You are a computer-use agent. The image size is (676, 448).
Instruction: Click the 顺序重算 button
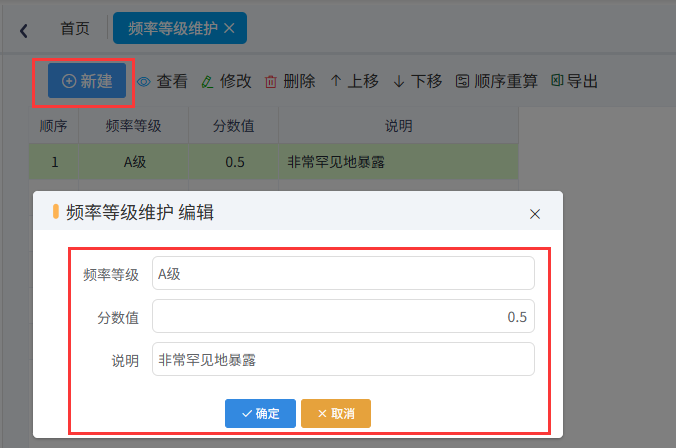(497, 81)
